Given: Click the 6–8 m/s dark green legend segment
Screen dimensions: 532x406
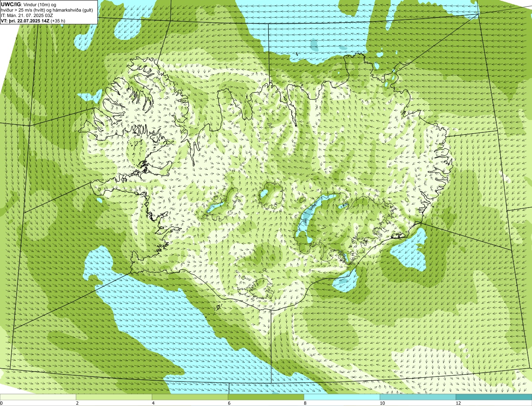Looking at the screenshot, I should pyautogui.click(x=266, y=397).
